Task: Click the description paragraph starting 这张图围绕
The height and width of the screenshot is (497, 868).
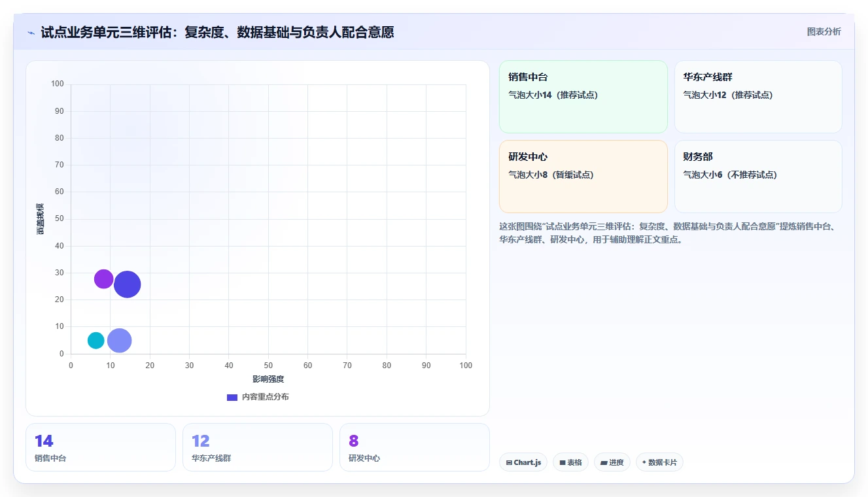Action: click(667, 233)
